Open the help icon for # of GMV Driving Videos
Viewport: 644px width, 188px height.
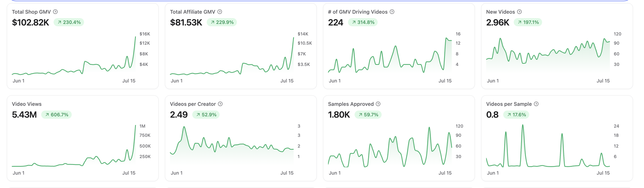(x=392, y=12)
